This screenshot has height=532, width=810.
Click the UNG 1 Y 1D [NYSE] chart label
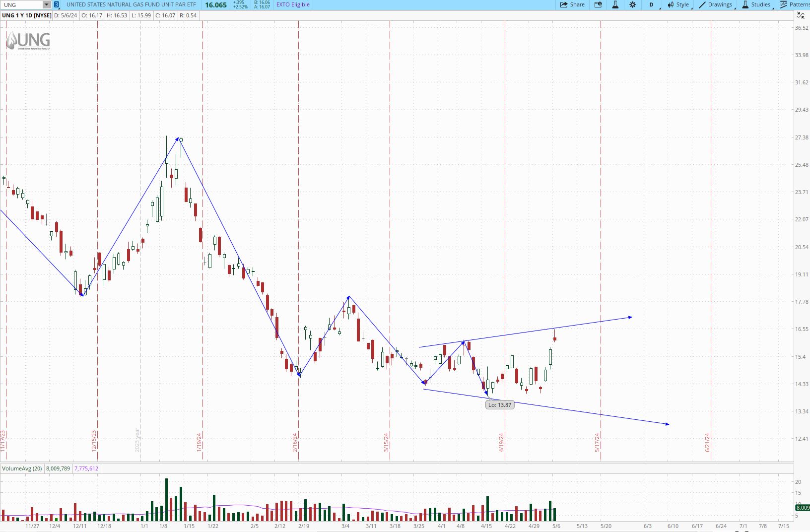click(26, 15)
